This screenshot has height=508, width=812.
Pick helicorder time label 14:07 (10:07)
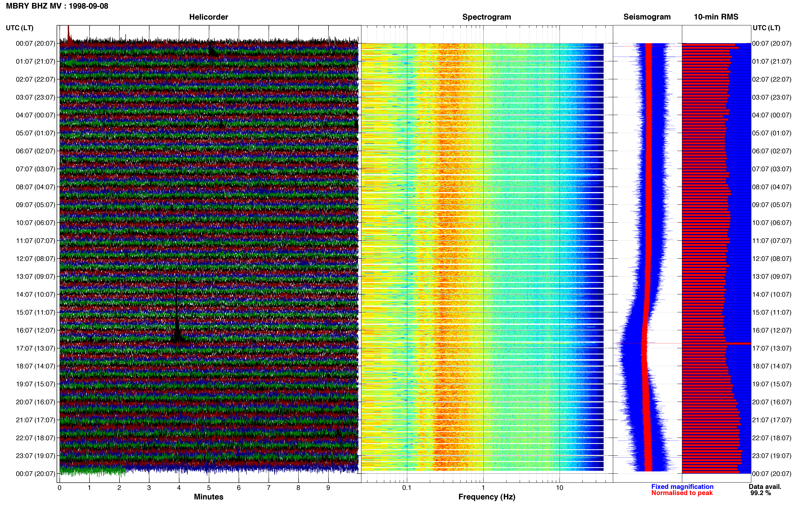[x=35, y=294]
